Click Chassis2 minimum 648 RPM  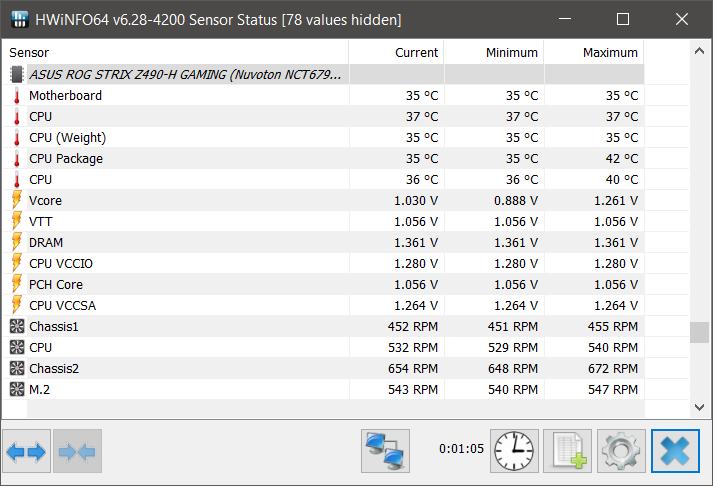pos(513,368)
